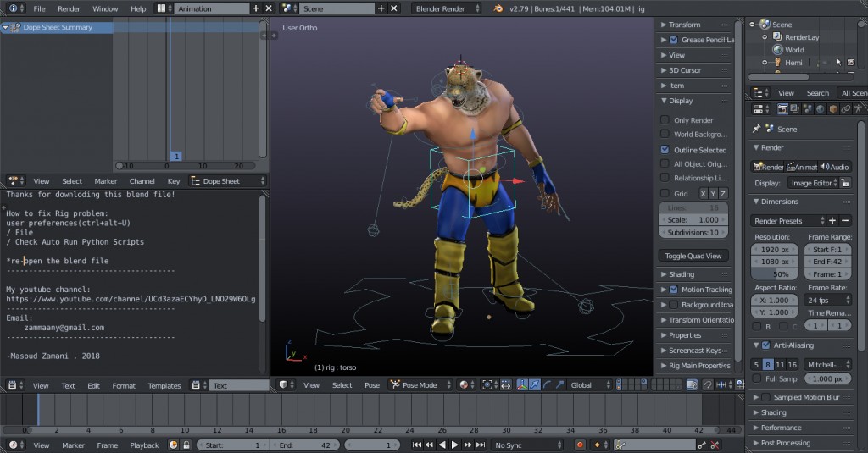
Task: Jump to the start frame
Action: (417, 445)
